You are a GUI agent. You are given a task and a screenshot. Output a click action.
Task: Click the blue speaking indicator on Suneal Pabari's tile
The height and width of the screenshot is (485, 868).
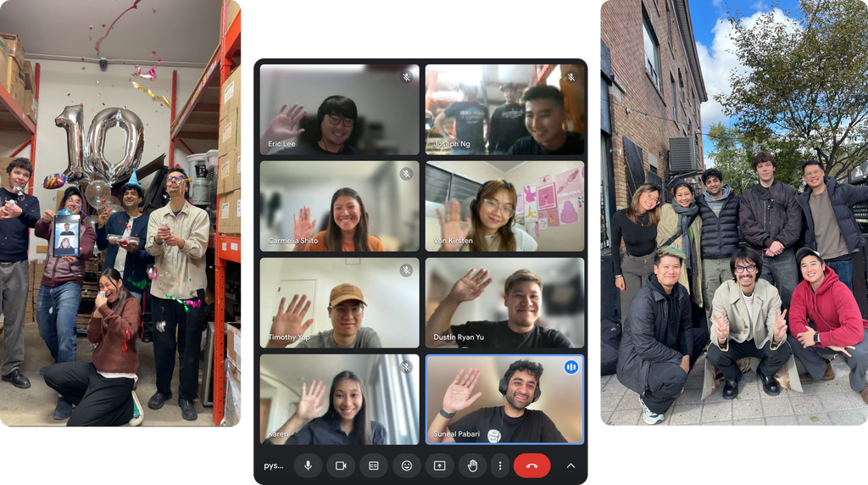coord(571,367)
